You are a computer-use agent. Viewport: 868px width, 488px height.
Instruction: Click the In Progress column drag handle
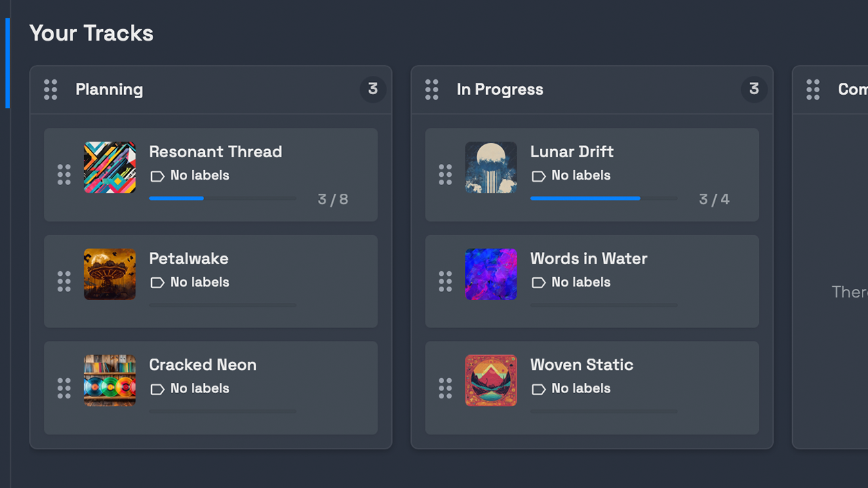point(432,89)
